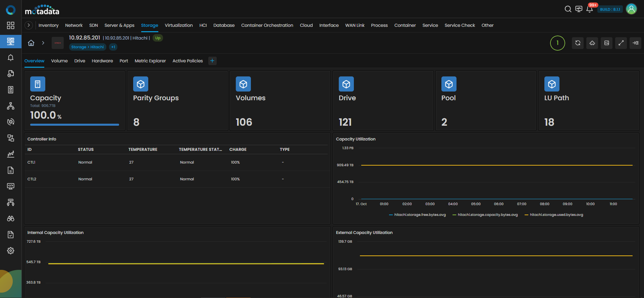Toggle hitachi.storage.used.bytes.avg legend series

(x=556, y=215)
